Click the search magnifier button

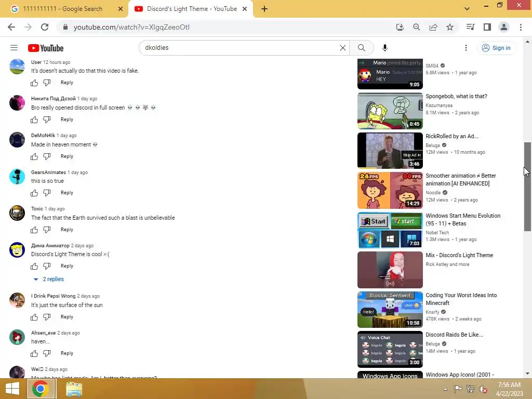[x=362, y=48]
